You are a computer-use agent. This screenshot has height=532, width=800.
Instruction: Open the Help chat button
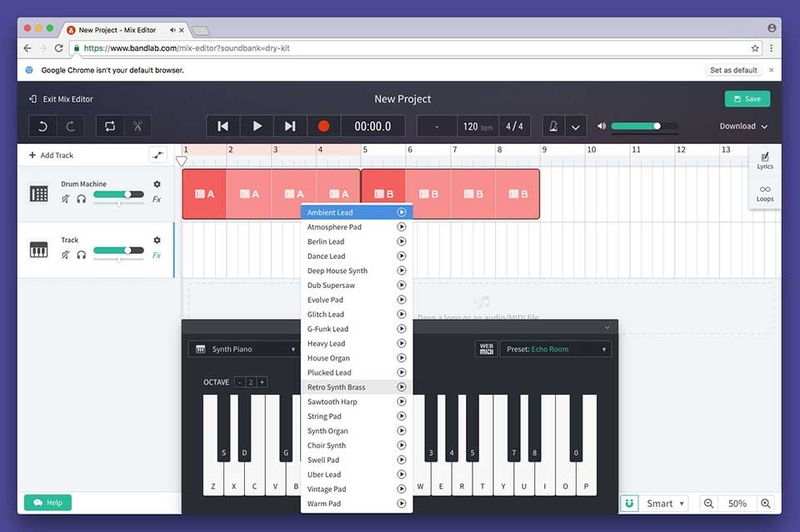click(x=48, y=502)
